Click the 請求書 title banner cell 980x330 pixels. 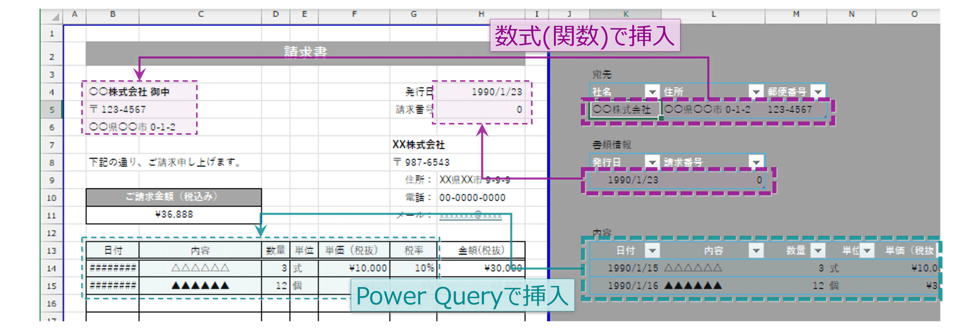click(305, 52)
